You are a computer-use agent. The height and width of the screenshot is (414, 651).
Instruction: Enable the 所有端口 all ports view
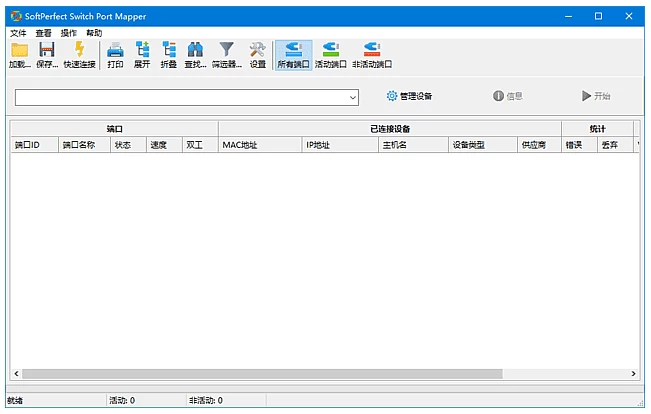(293, 50)
